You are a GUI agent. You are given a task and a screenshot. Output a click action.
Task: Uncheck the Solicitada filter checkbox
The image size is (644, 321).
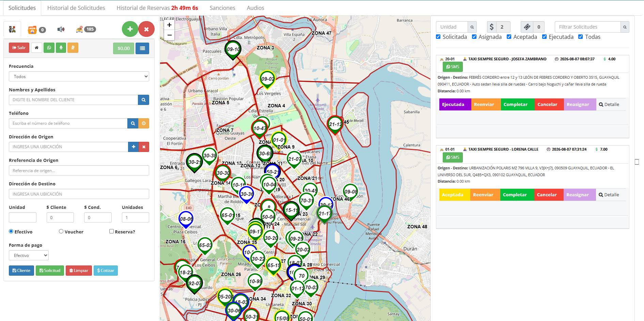coord(438,37)
